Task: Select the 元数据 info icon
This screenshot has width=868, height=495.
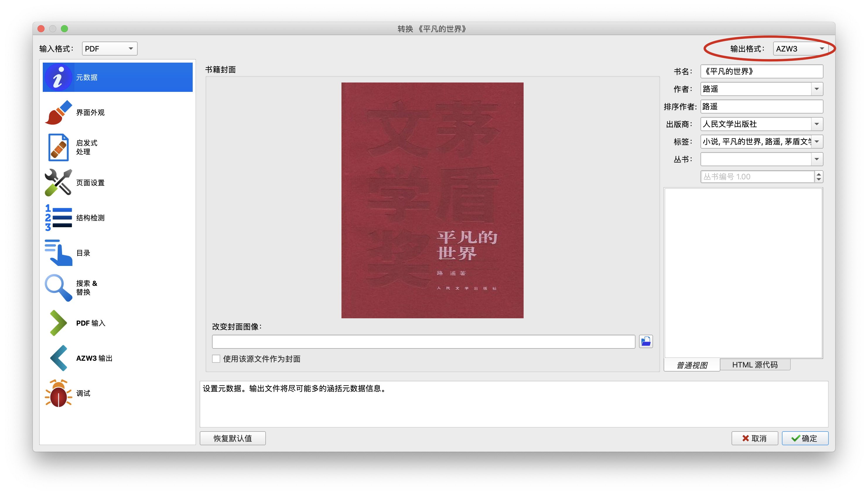Action: click(x=58, y=77)
